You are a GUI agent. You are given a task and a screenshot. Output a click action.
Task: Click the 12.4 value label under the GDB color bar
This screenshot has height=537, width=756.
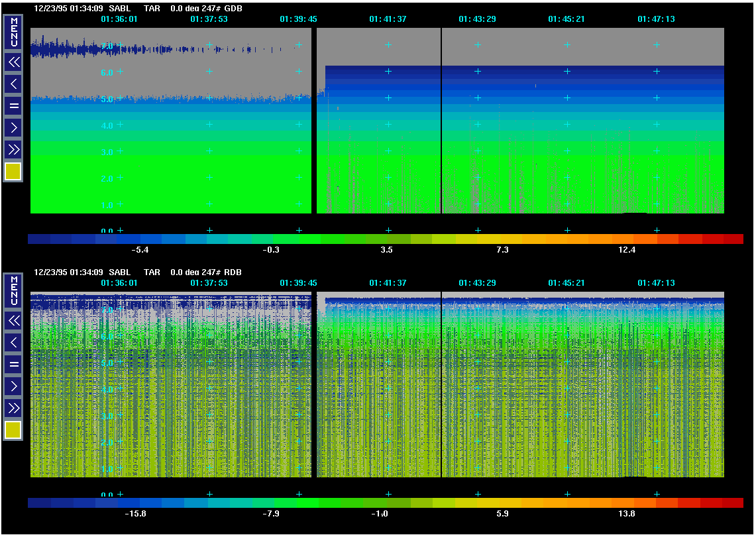tap(626, 250)
